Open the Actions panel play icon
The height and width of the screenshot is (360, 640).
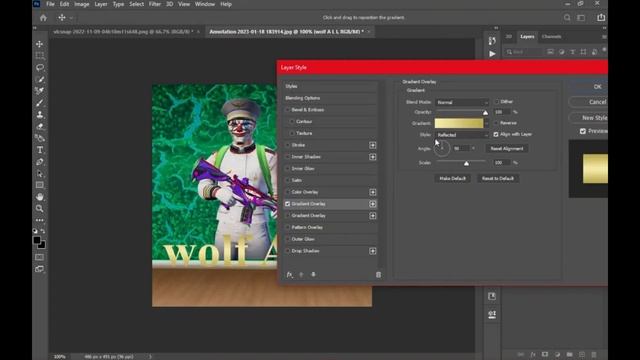click(x=492, y=54)
